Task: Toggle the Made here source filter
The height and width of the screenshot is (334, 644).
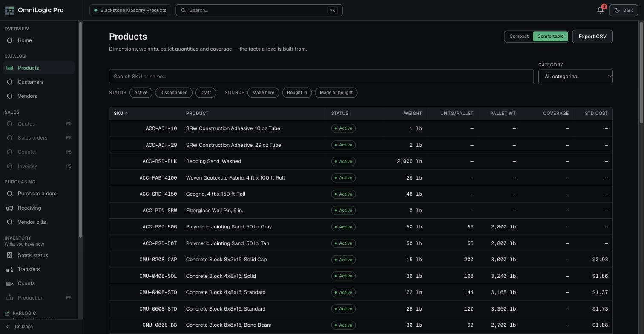Action: [263, 93]
